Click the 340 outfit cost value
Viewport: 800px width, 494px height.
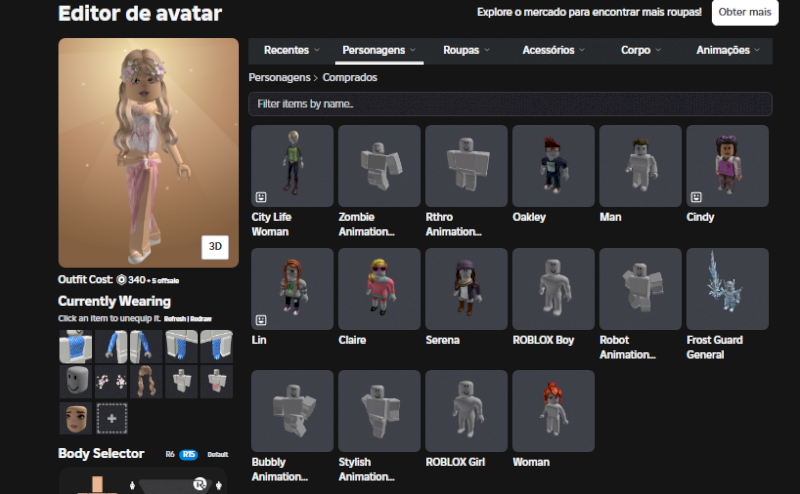[136, 280]
